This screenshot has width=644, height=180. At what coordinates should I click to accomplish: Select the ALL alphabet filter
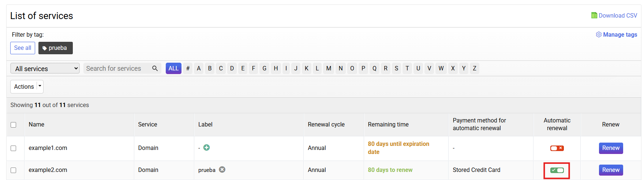(173, 69)
